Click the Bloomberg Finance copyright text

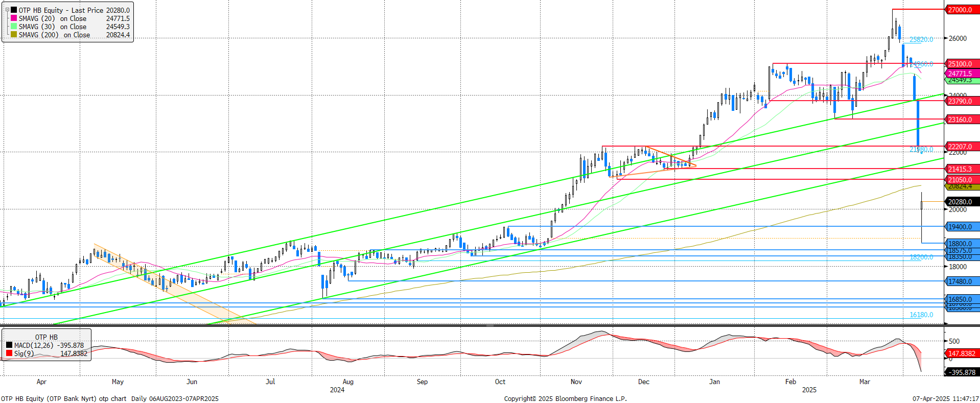(x=566, y=399)
